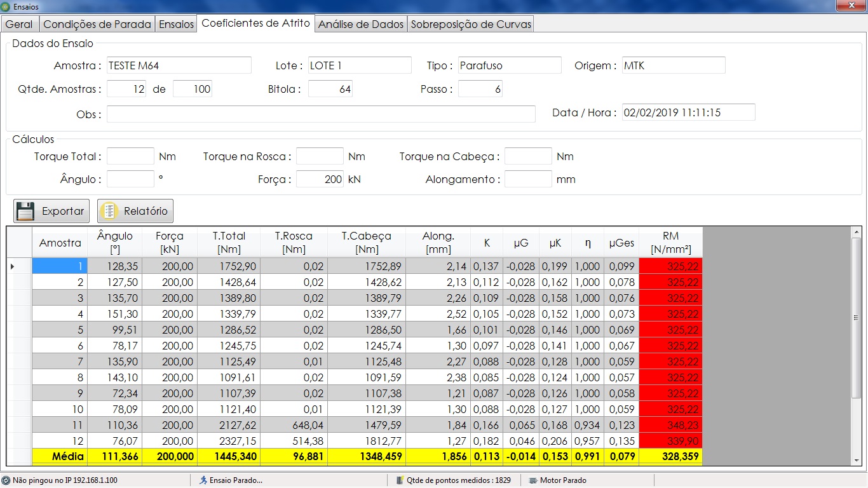
Task: Click the Along. [mm] column header
Action: point(438,243)
